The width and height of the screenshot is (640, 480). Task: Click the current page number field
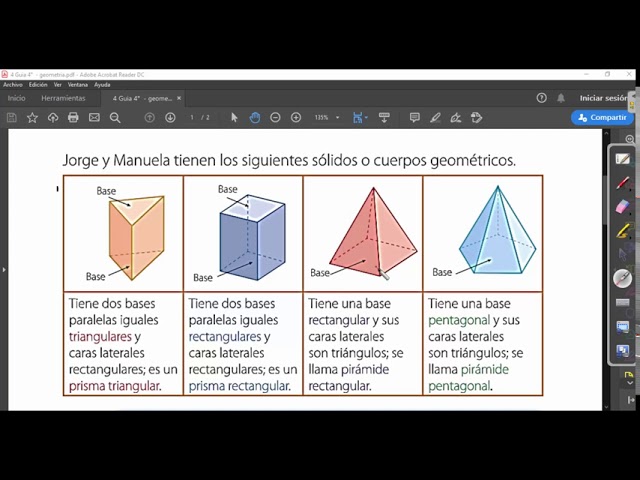192,118
